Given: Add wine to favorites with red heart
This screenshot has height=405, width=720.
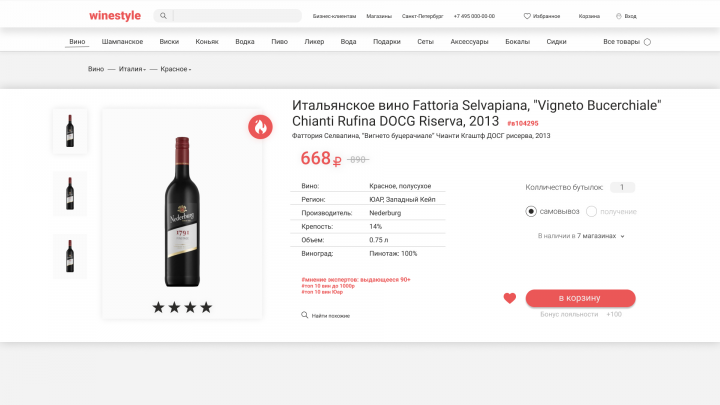Looking at the screenshot, I should tap(510, 298).
